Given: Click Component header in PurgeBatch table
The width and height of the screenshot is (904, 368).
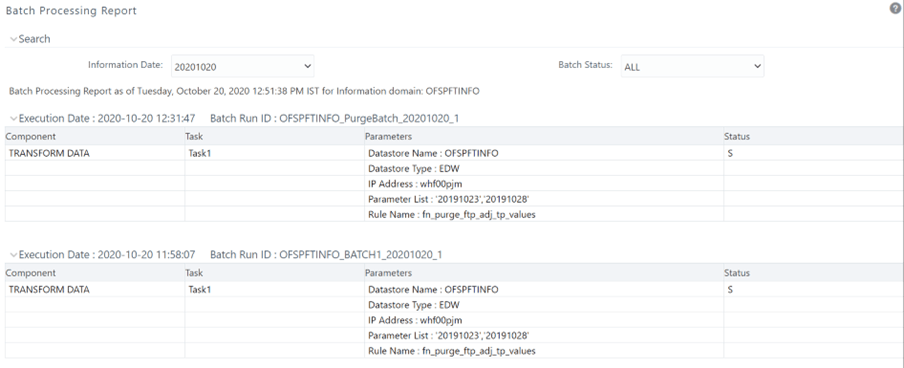Looking at the screenshot, I should pos(31,137).
